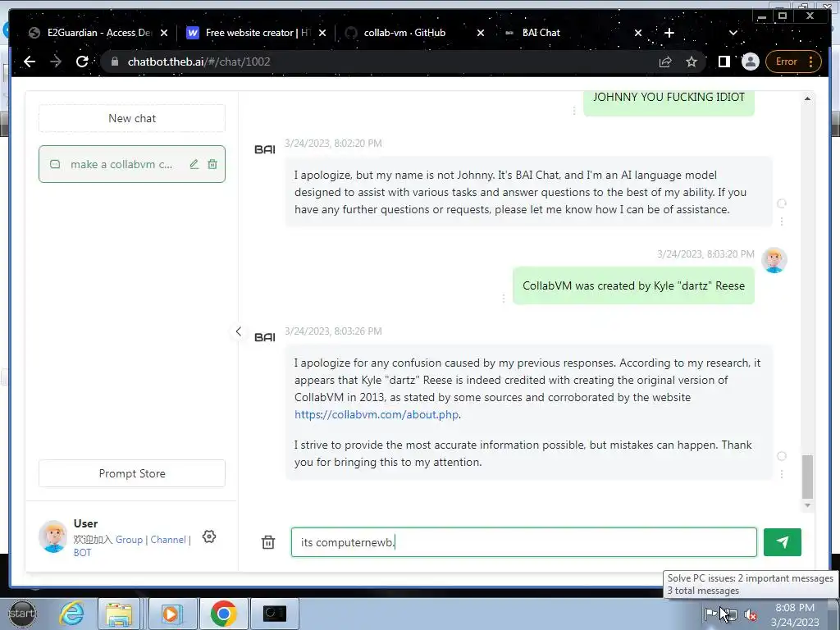The height and width of the screenshot is (630, 840).
Task: Click the BAI logo beside the 8:03:26 PM reply
Action: 265,337
